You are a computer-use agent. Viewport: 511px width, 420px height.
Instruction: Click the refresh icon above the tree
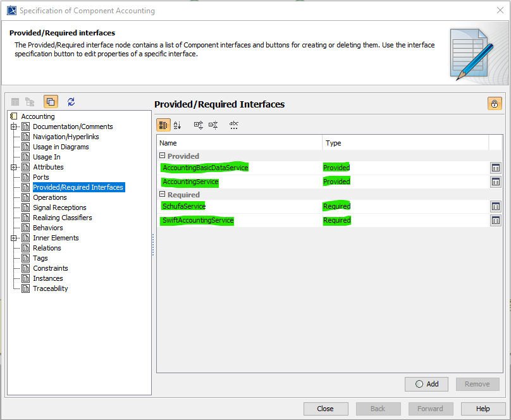pos(71,101)
